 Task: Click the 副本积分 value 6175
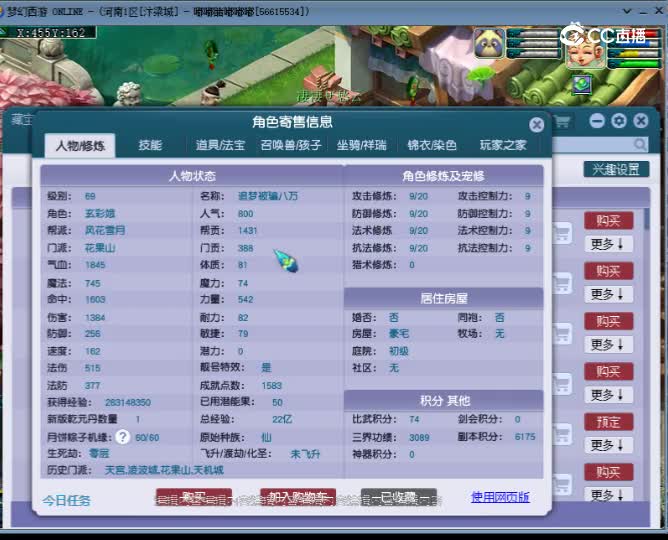pyautogui.click(x=525, y=437)
